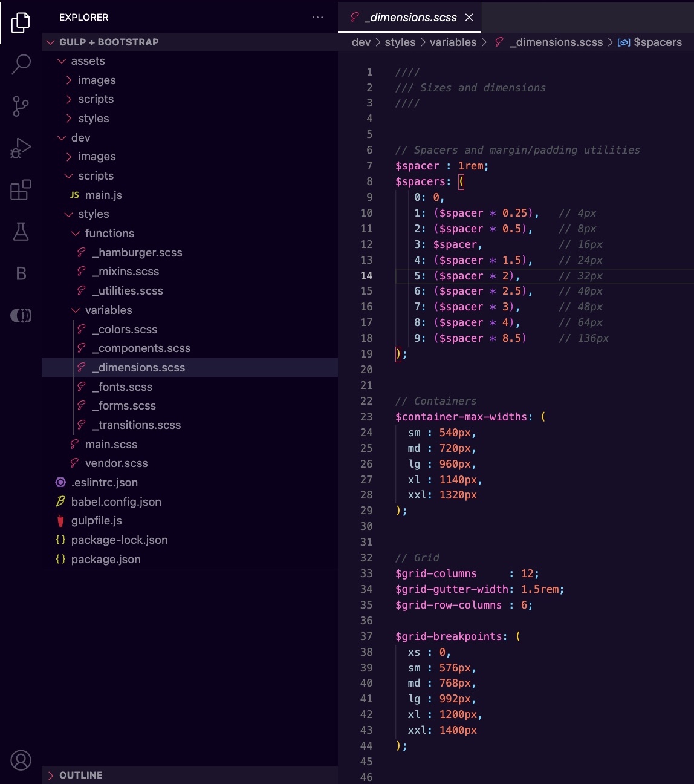The width and height of the screenshot is (694, 784).
Task: Open the Source Control view
Action: [21, 106]
